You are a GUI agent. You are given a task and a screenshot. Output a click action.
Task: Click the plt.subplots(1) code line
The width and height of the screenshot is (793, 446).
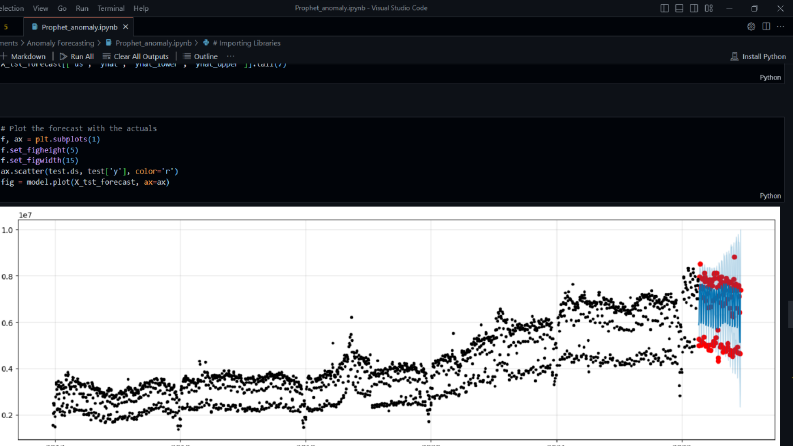(50, 139)
